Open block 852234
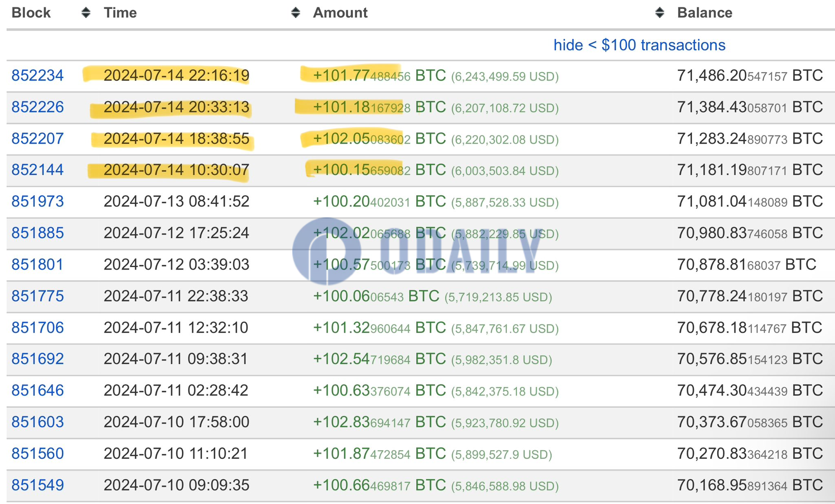This screenshot has width=835, height=504. [38, 75]
